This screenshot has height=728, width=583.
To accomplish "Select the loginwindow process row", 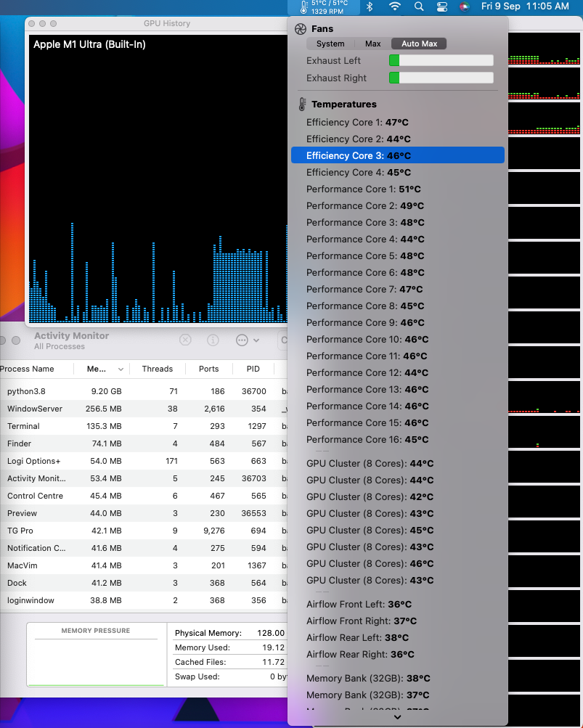I will [x=144, y=600].
